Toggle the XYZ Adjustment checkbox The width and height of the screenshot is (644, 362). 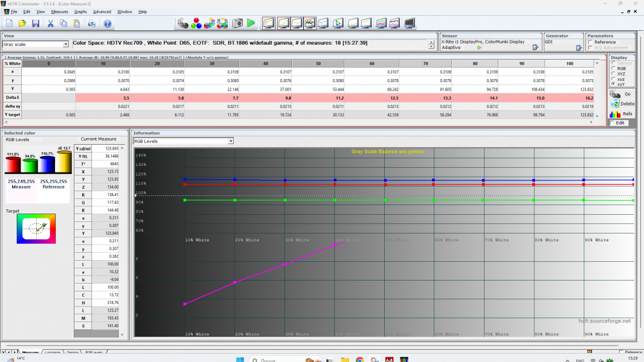[x=590, y=48]
